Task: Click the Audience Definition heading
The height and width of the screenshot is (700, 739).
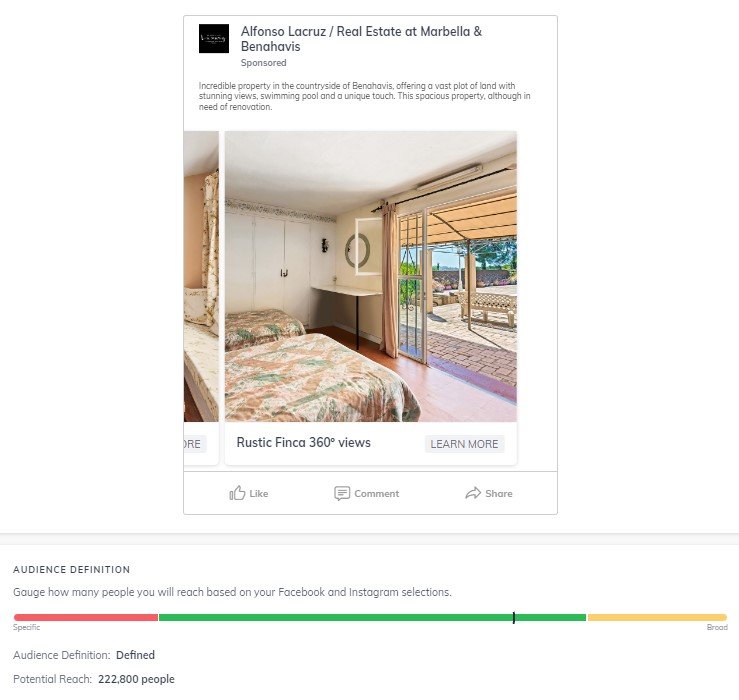Action: [x=72, y=569]
